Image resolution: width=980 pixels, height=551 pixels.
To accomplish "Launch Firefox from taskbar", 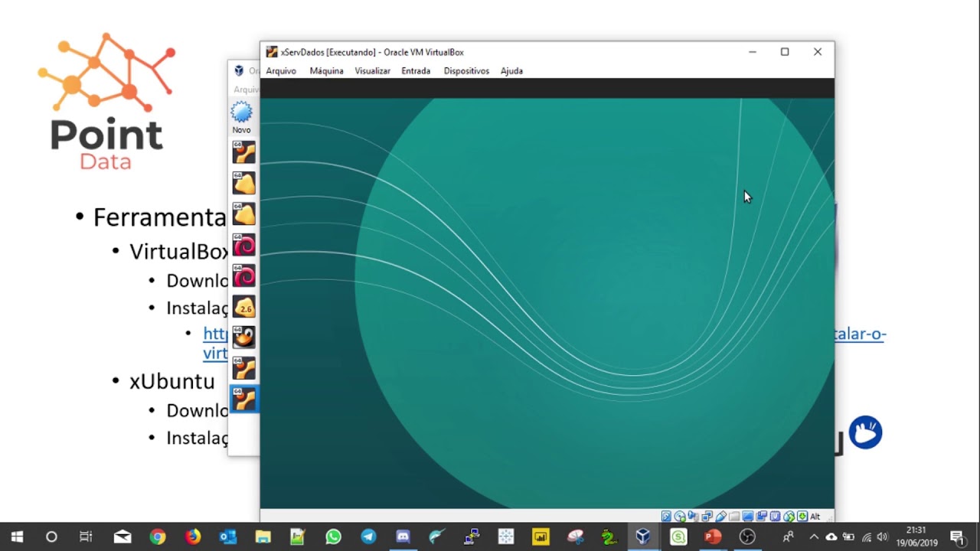I will (x=193, y=536).
